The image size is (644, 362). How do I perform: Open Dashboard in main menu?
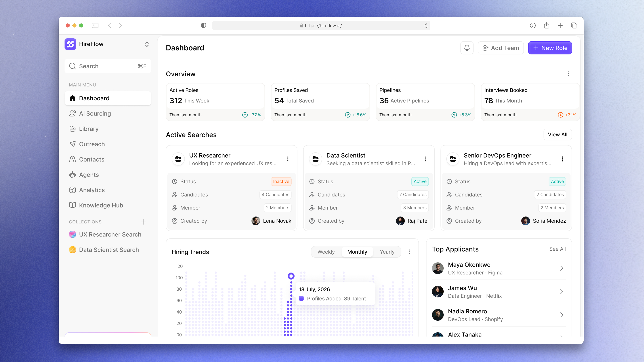[x=108, y=98]
